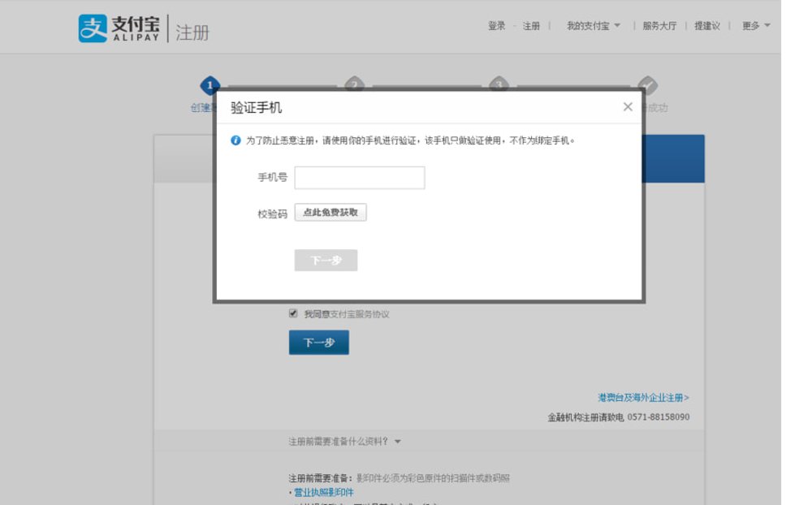Screen dimensions: 812x505
Task: Click the blue 下一步 button on the form
Action: (319, 342)
